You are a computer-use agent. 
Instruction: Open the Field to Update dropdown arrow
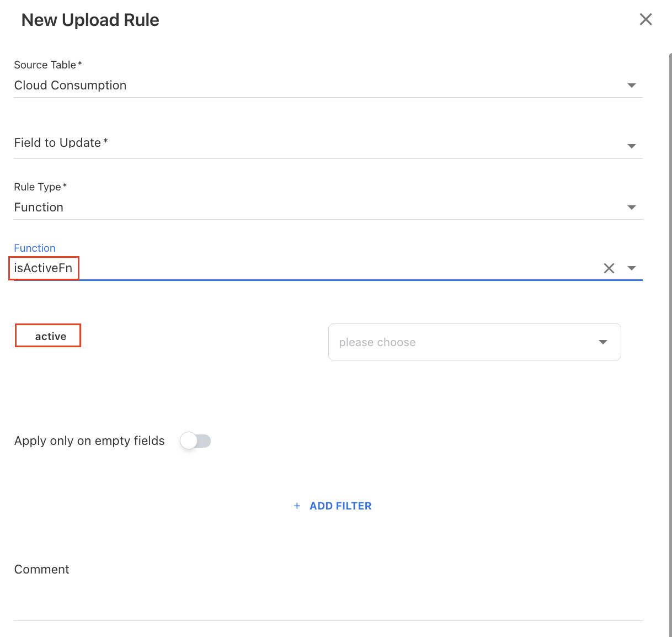(632, 146)
